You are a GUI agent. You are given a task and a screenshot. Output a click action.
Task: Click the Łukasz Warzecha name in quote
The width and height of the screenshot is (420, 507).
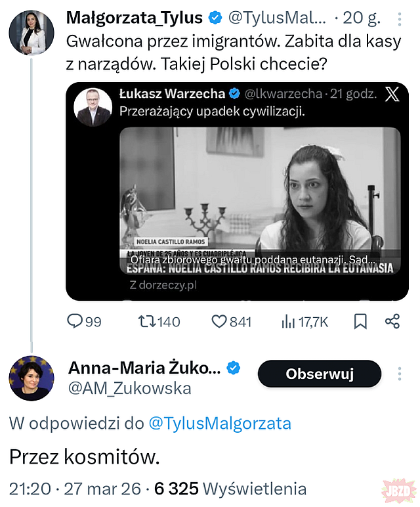tap(172, 94)
